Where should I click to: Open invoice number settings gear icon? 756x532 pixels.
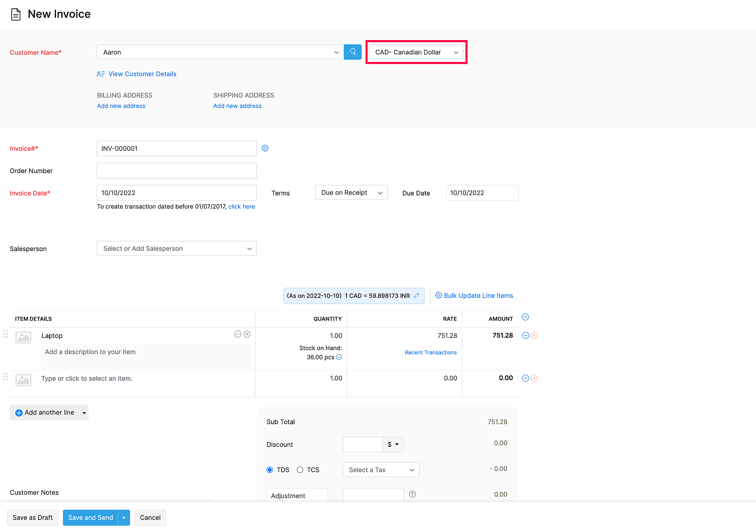click(x=265, y=148)
